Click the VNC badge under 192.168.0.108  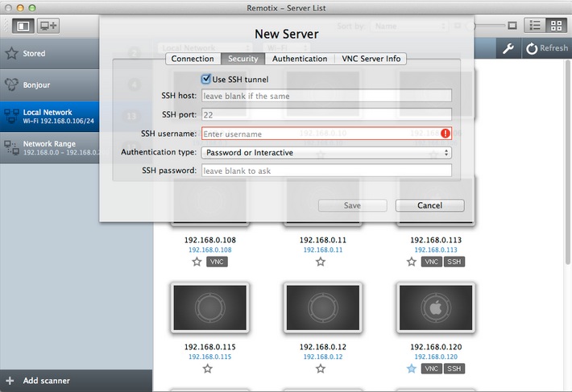217,262
